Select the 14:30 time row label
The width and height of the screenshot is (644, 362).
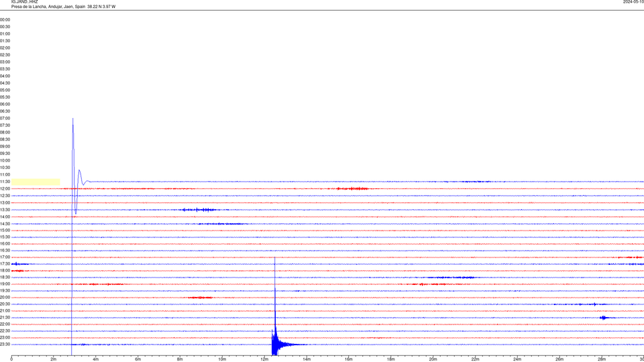coord(5,224)
